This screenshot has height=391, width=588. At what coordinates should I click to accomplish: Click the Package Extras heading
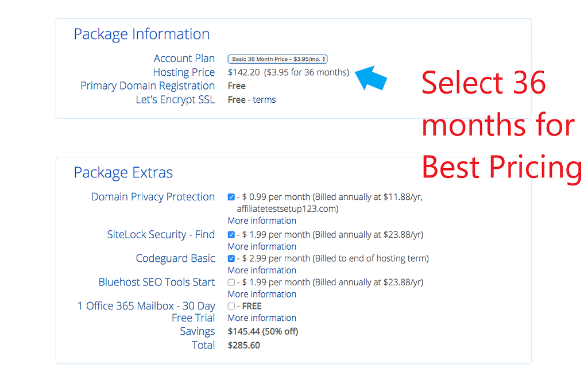[123, 172]
